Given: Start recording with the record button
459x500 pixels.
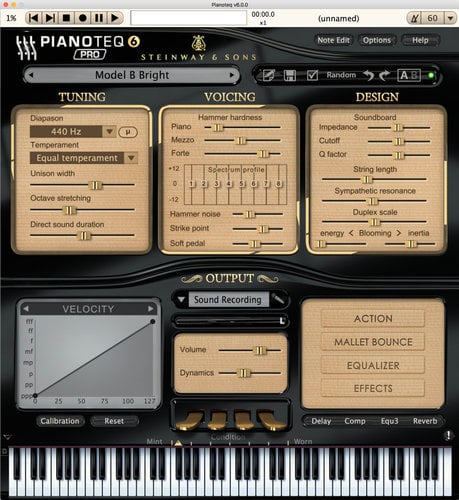Looking at the screenshot, I should (x=83, y=18).
